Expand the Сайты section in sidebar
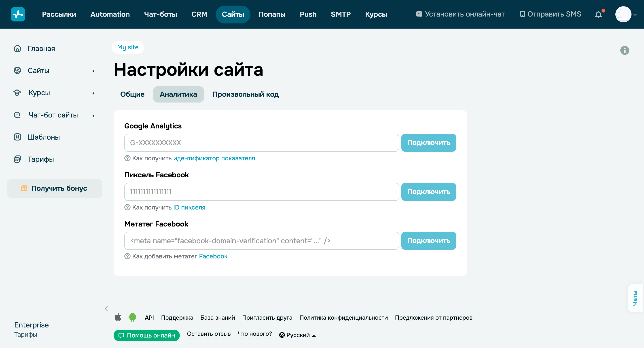The height and width of the screenshot is (348, 644). 93,71
